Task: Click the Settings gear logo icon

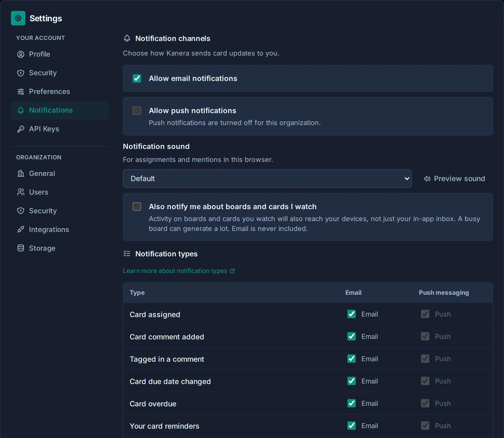Action: pos(18,18)
